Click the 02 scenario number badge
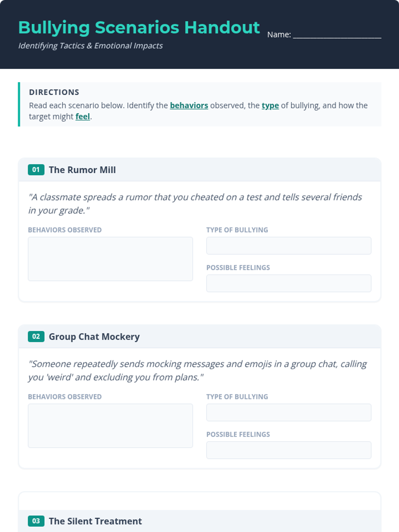This screenshot has height=532, width=399. click(x=36, y=336)
